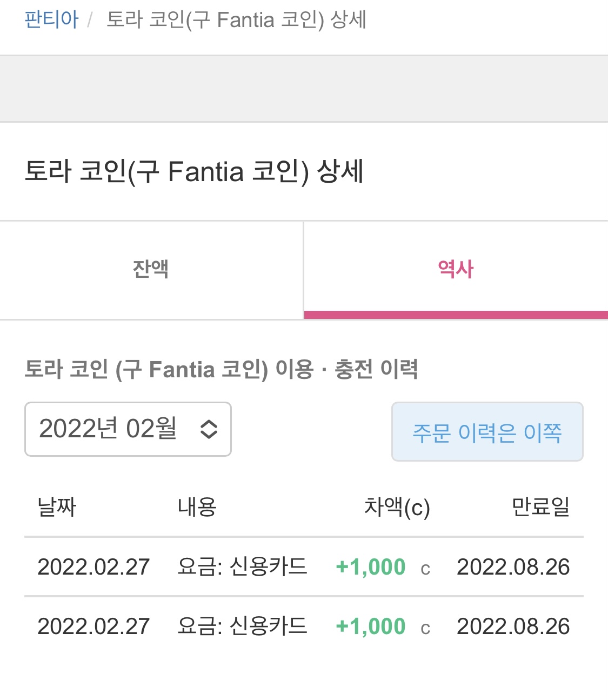Click the 판티아 breadcrumb link
The width and height of the screenshot is (608, 700).
tap(52, 20)
